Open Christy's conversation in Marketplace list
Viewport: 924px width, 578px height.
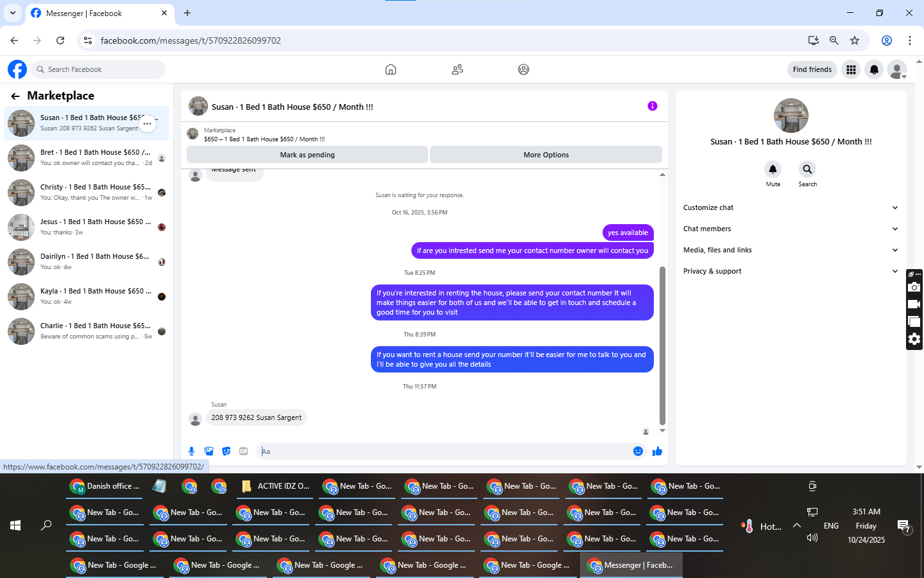(87, 193)
